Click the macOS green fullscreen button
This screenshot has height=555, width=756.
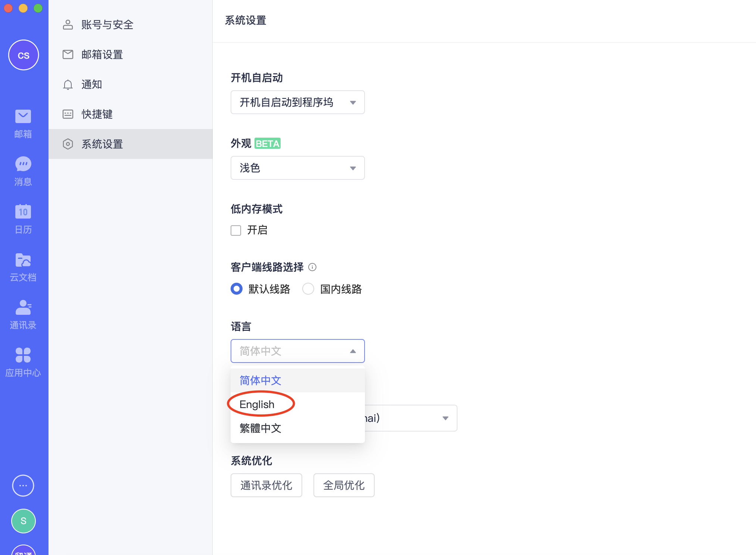(38, 8)
